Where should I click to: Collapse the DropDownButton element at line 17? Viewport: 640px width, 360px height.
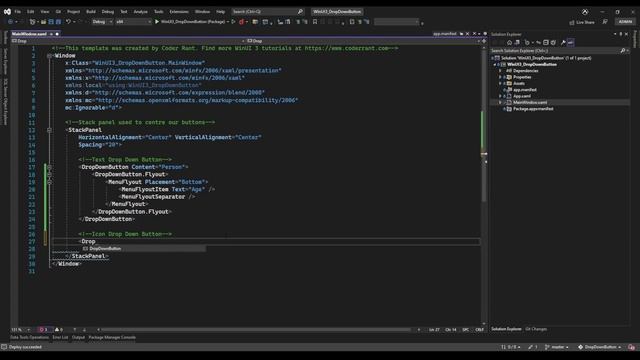tap(49, 167)
